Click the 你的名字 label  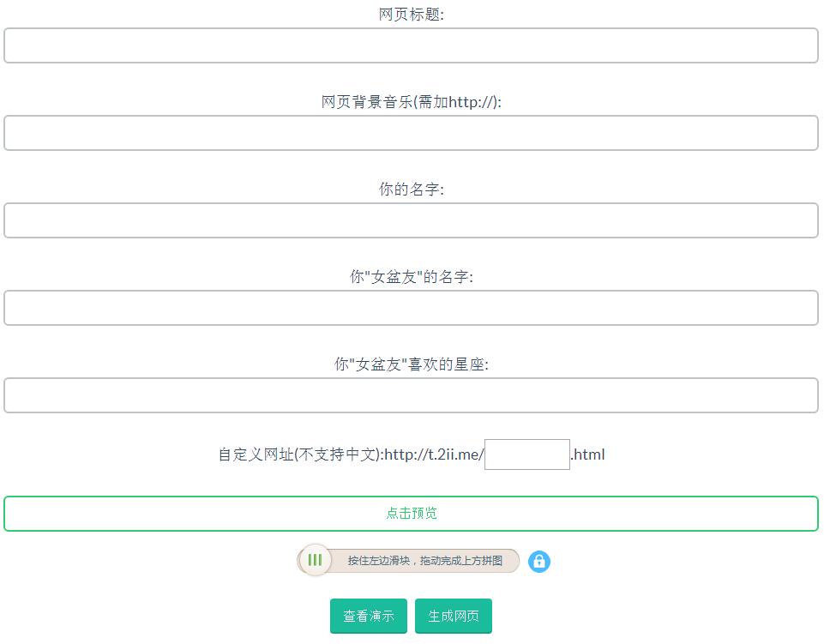pyautogui.click(x=411, y=190)
